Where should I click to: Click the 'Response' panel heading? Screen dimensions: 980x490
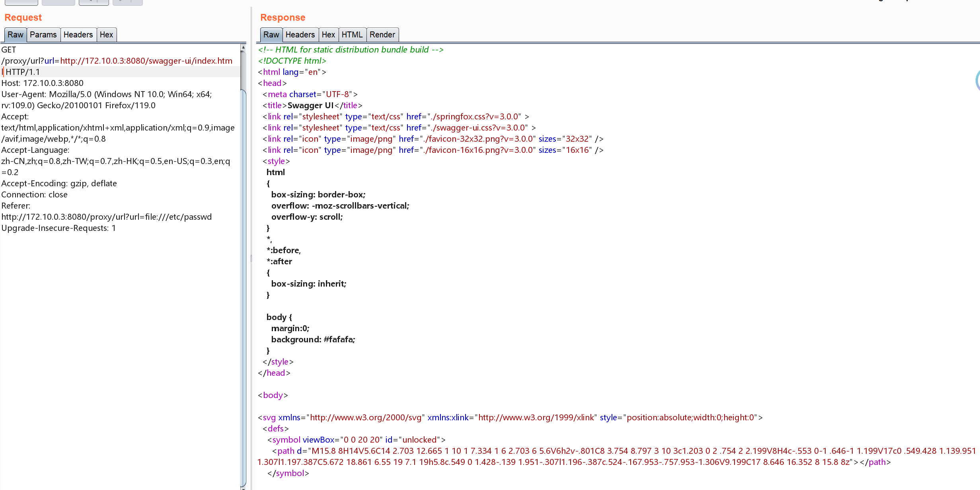[x=283, y=18]
